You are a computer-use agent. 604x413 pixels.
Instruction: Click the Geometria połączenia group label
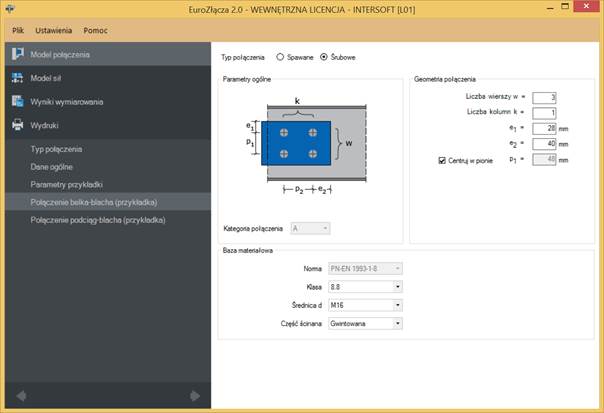(445, 79)
